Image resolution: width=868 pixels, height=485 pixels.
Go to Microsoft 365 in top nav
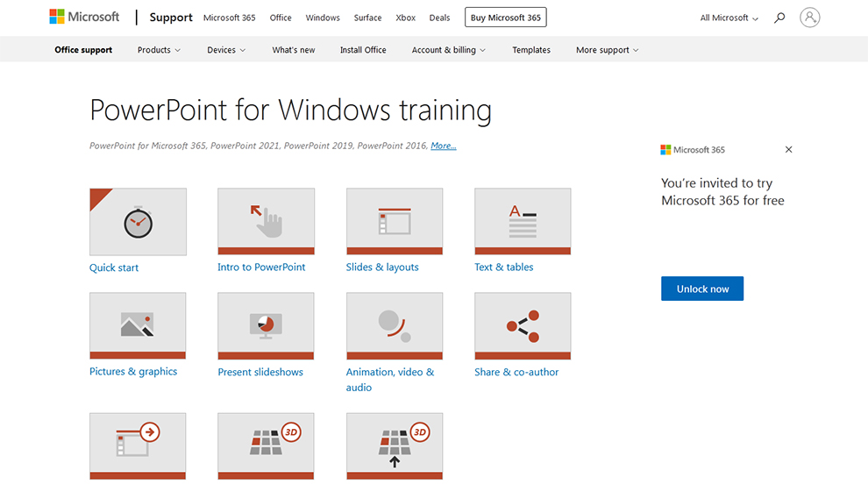(229, 18)
